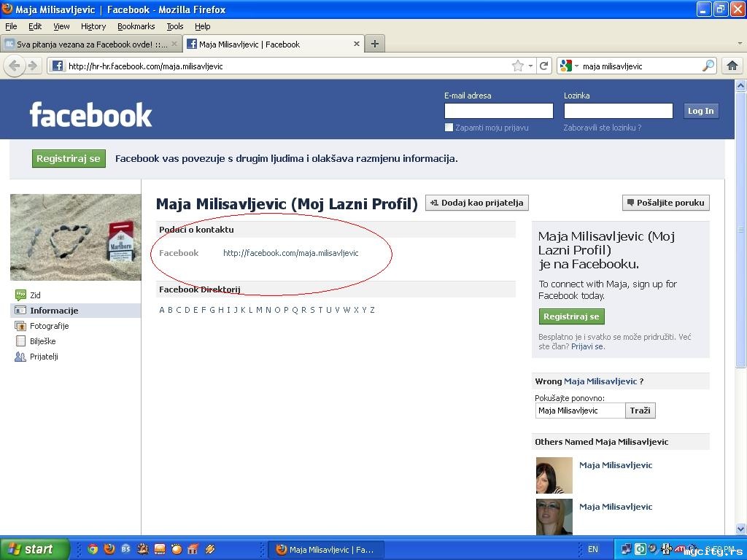Bookmark page with the star icon
The width and height of the screenshot is (747, 560).
click(517, 66)
